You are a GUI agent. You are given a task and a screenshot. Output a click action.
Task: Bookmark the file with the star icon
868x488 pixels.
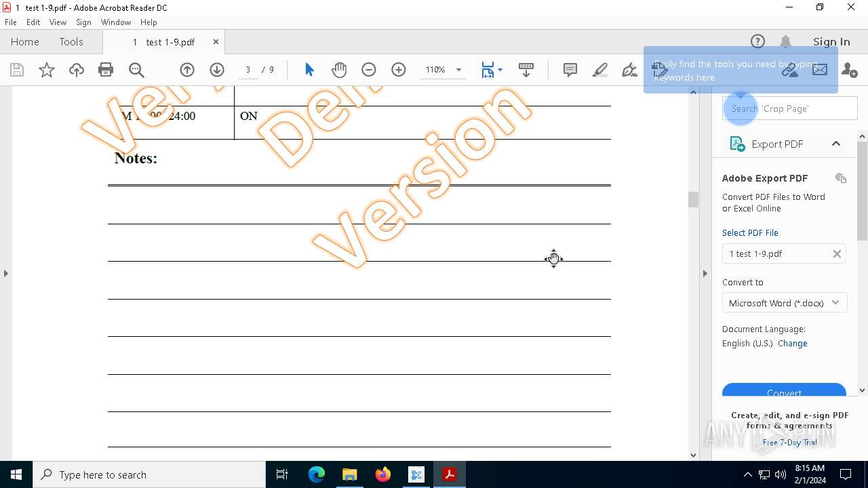click(46, 70)
